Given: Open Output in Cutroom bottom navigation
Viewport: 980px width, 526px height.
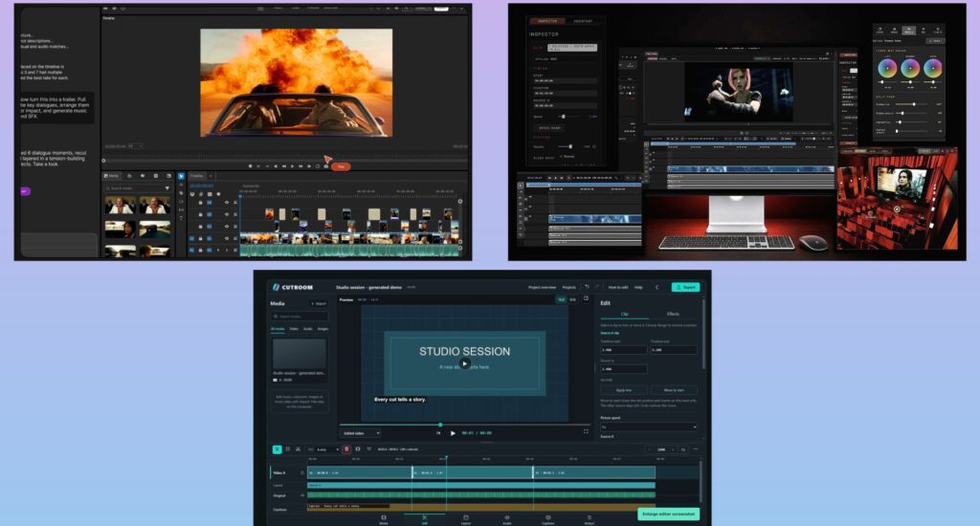Looking at the screenshot, I should (589, 519).
